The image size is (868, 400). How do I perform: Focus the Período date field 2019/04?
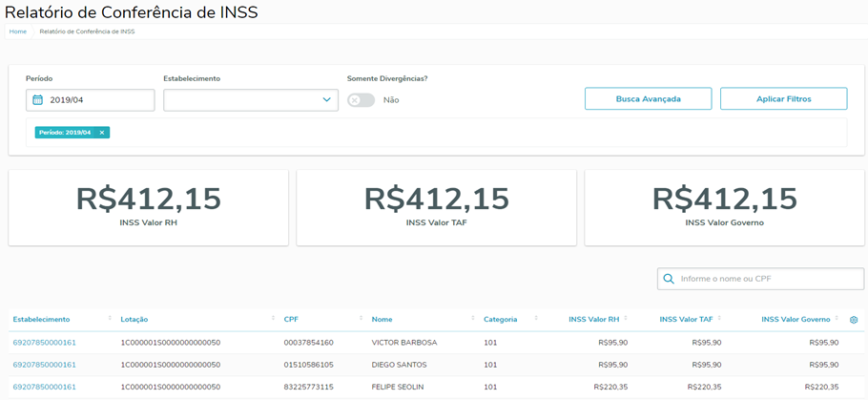pos(91,100)
